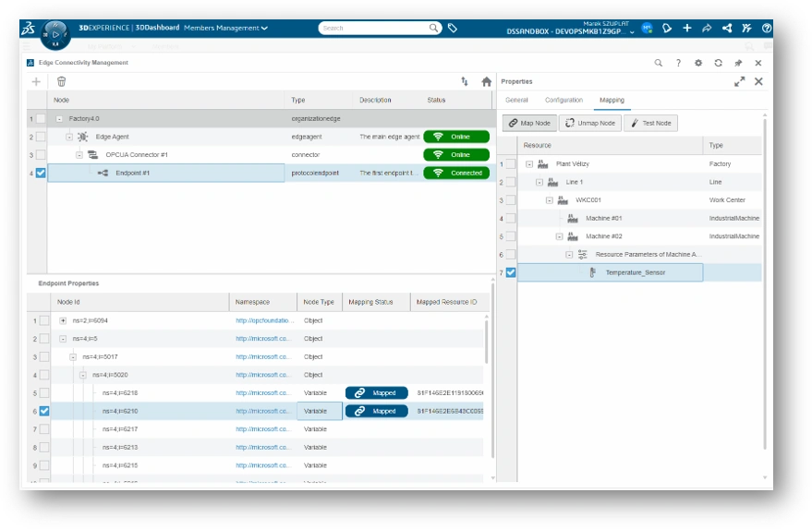This screenshot has width=812, height=529.
Task: Check the Factory4.0 row checkbox
Action: (x=41, y=118)
